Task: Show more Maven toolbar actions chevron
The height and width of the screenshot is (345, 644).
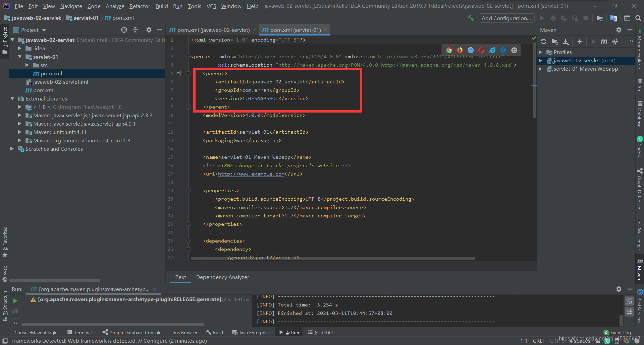Action: 632,42
